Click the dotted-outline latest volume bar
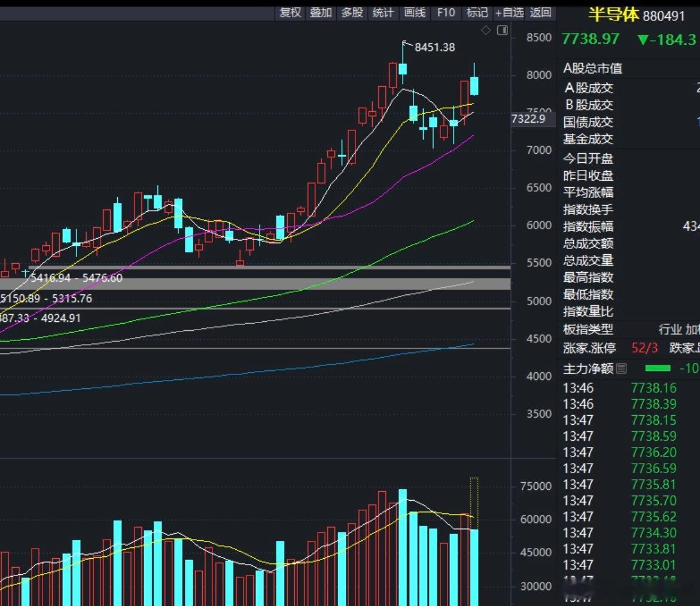This screenshot has height=606, width=700. pos(474,503)
